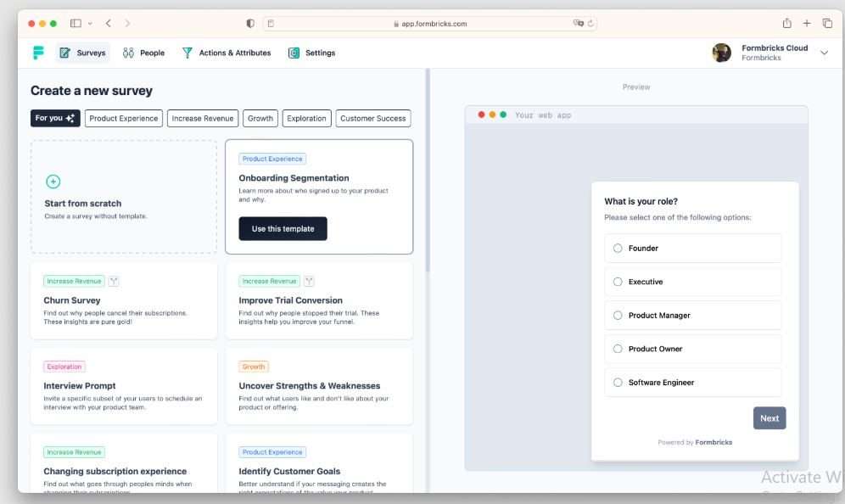Image resolution: width=845 pixels, height=504 pixels.
Task: Open Identify Customer Goals template
Action: click(319, 463)
